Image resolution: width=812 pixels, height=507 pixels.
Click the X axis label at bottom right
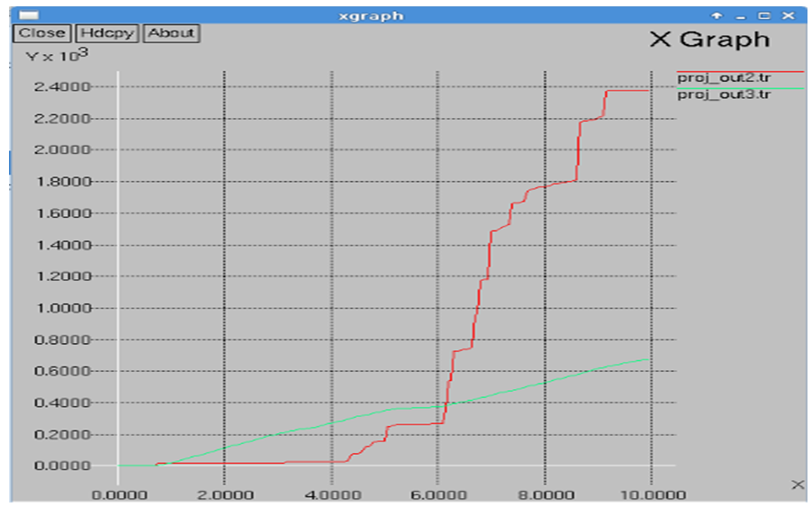click(797, 484)
